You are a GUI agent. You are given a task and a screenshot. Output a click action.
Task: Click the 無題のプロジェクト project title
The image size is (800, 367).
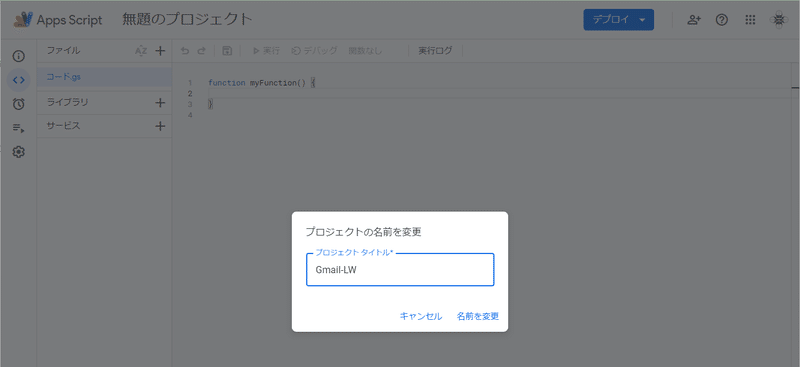187,20
